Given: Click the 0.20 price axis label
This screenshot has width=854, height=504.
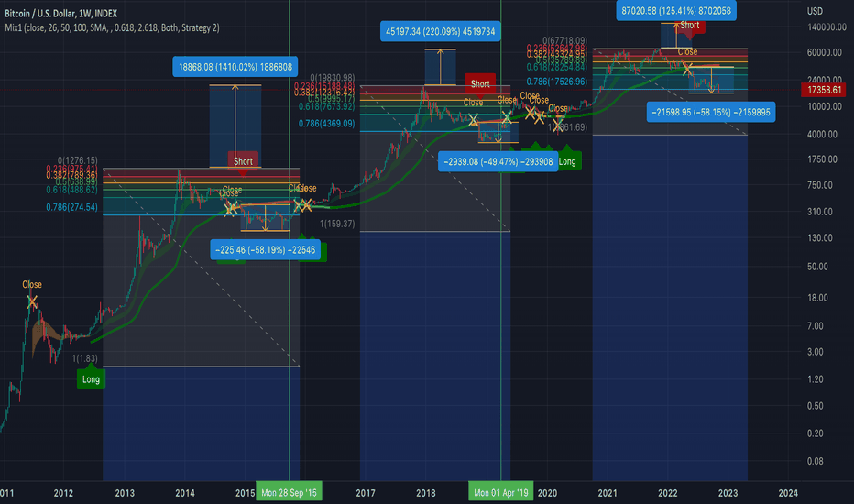Looking at the screenshot, I should [816, 433].
